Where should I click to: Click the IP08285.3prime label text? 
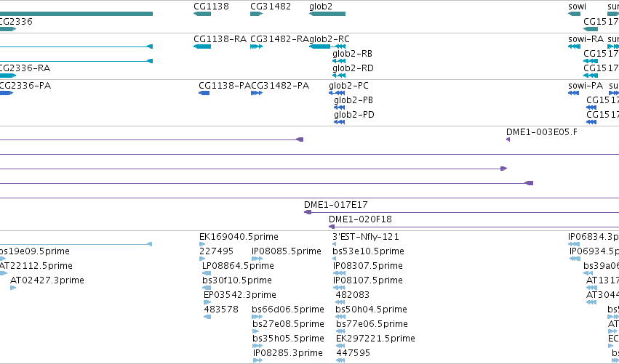click(288, 353)
